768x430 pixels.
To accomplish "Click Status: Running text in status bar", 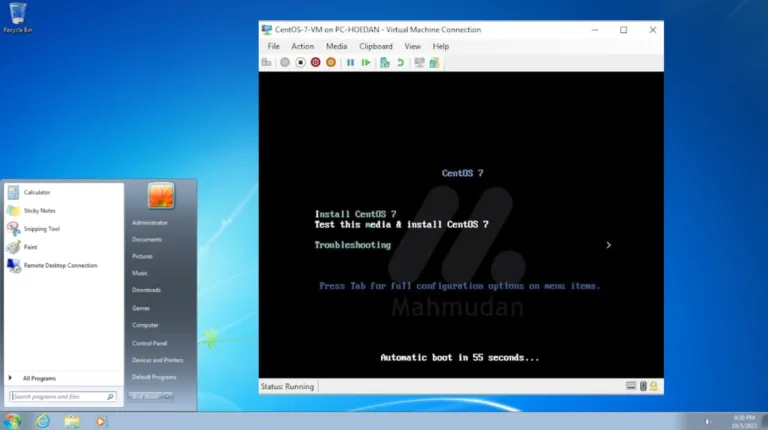I will tap(287, 386).
